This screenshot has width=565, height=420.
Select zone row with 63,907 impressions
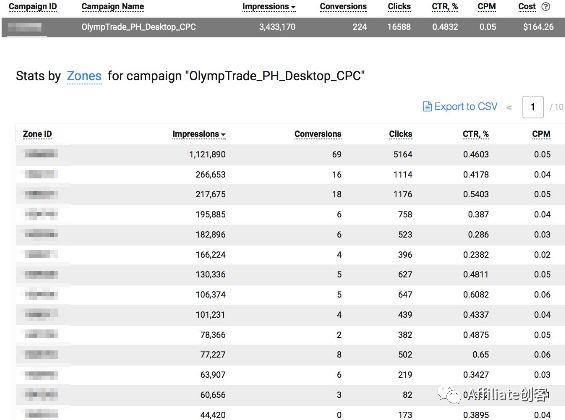290,375
